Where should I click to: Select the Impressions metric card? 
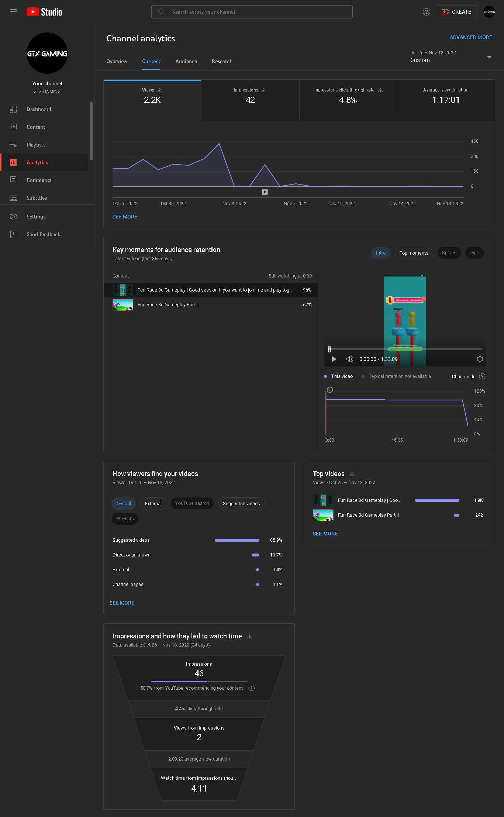coord(250,100)
